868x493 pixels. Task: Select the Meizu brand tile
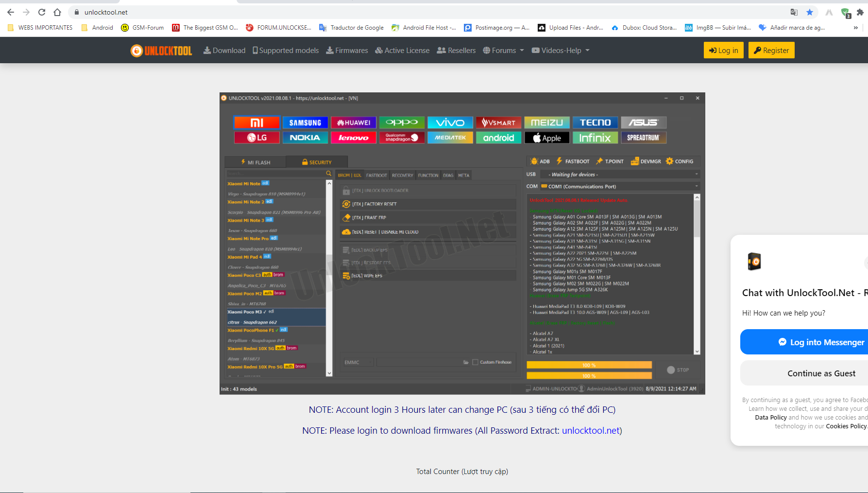547,123
